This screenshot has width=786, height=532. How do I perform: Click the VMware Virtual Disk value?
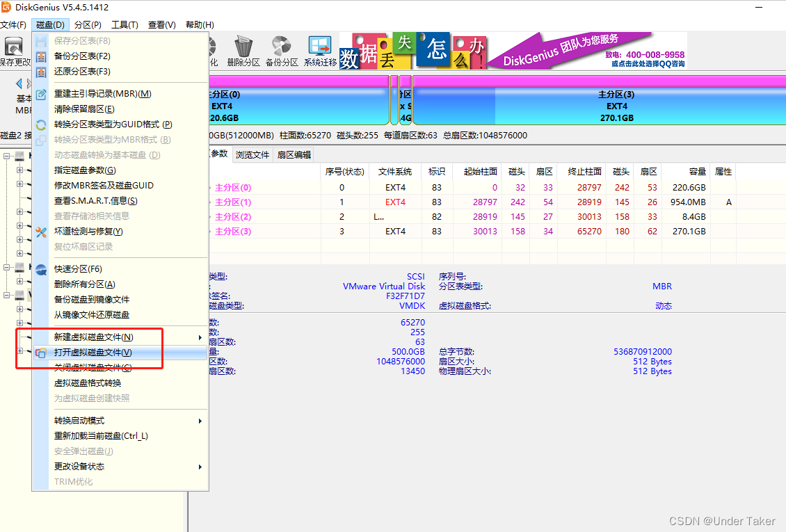coord(383,287)
